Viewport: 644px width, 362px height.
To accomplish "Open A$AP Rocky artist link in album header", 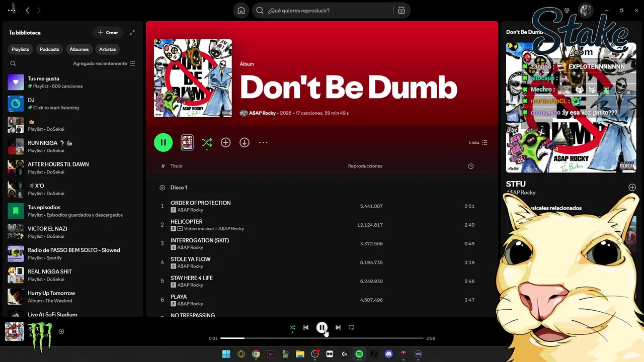I will [262, 113].
